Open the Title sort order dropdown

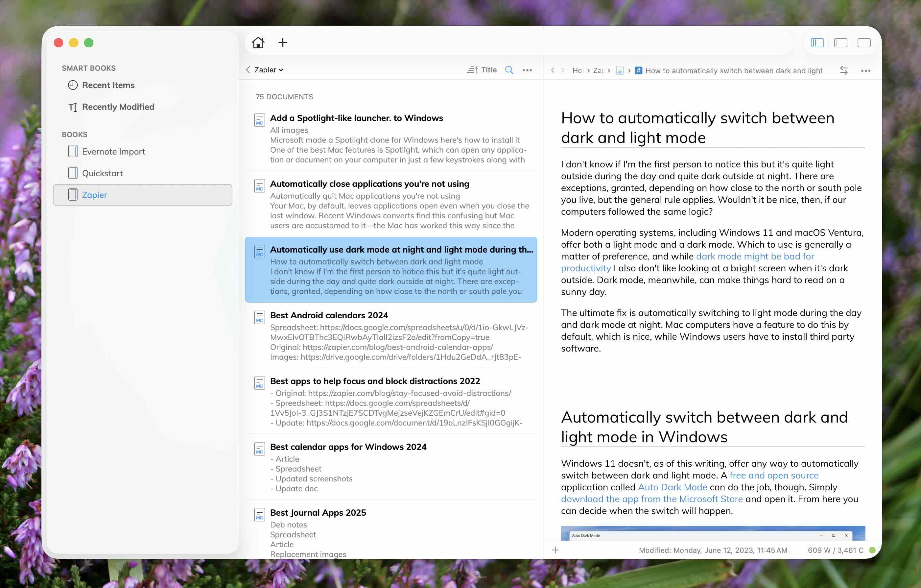point(482,70)
